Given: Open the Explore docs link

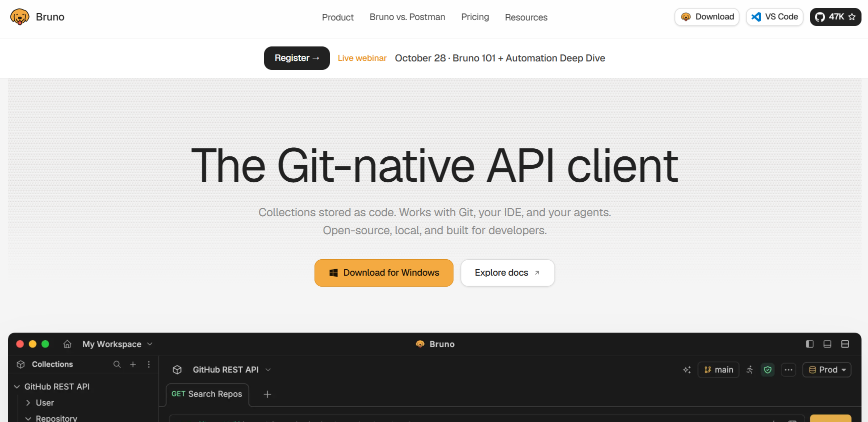Looking at the screenshot, I should (x=507, y=273).
